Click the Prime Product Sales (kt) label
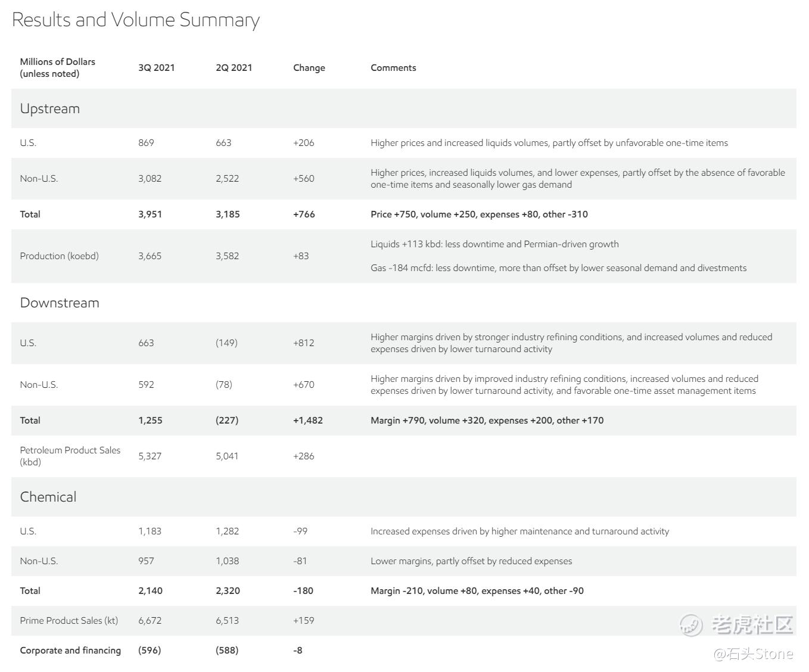This screenshot has height=672, width=809. click(x=69, y=621)
